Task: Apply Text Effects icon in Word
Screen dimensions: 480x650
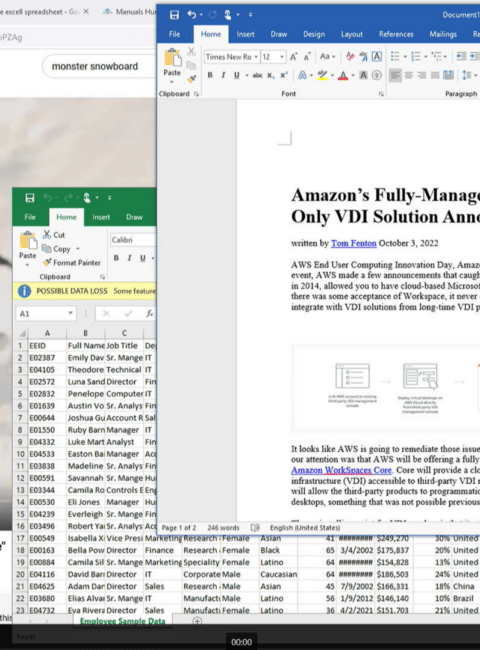Action: click(303, 75)
